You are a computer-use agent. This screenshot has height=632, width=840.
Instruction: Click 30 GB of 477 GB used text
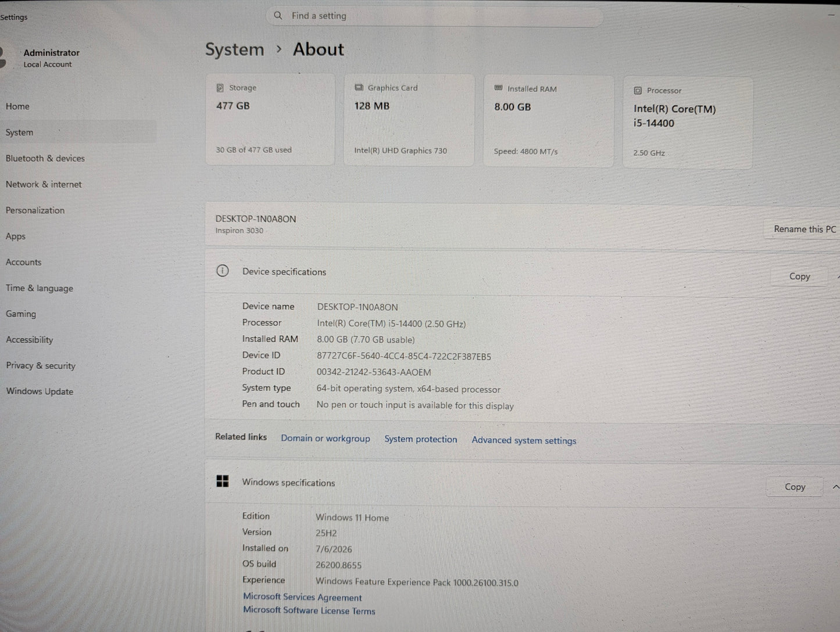point(253,150)
